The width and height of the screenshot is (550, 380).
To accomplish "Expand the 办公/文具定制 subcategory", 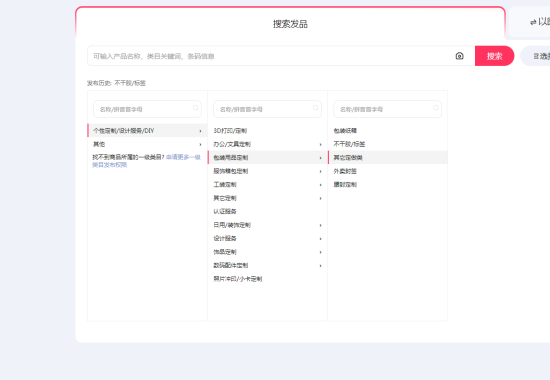I will point(267,144).
